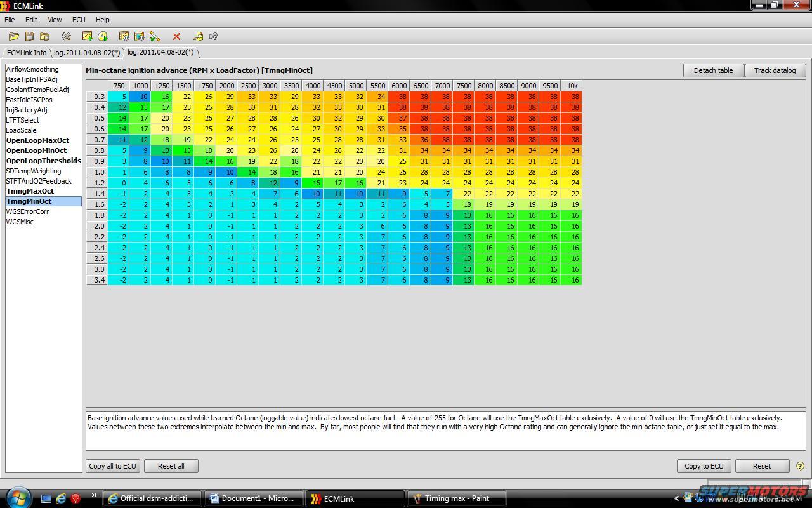
Task: Click the disc with green play arrow icon
Action: pyautogui.click(x=103, y=37)
